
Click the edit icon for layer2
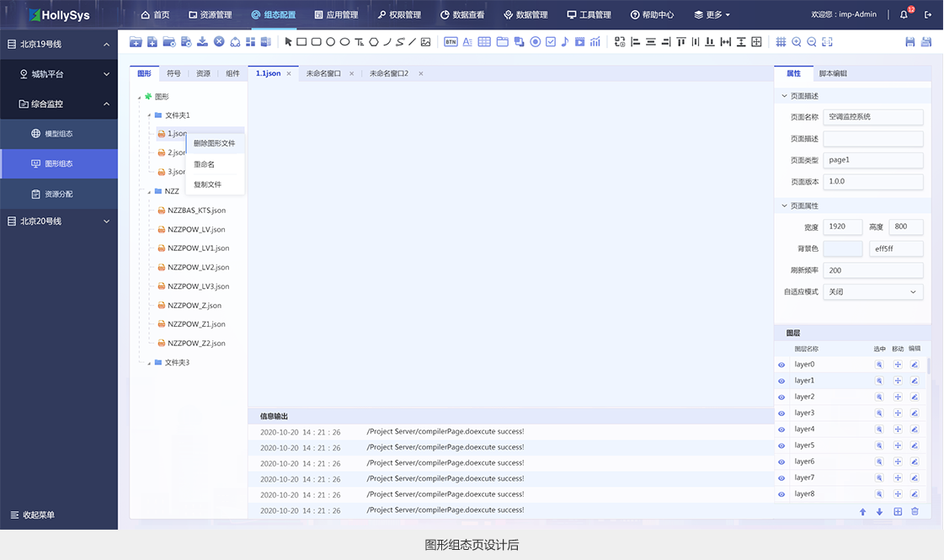click(x=915, y=397)
